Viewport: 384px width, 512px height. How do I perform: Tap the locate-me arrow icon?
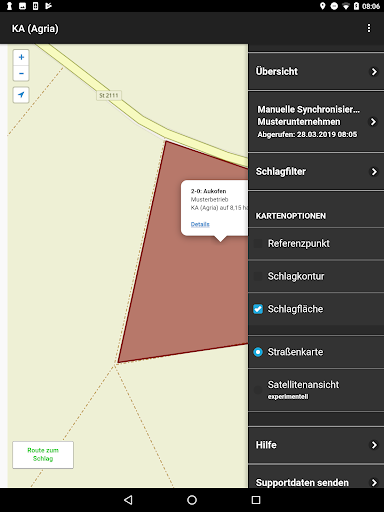point(21,95)
